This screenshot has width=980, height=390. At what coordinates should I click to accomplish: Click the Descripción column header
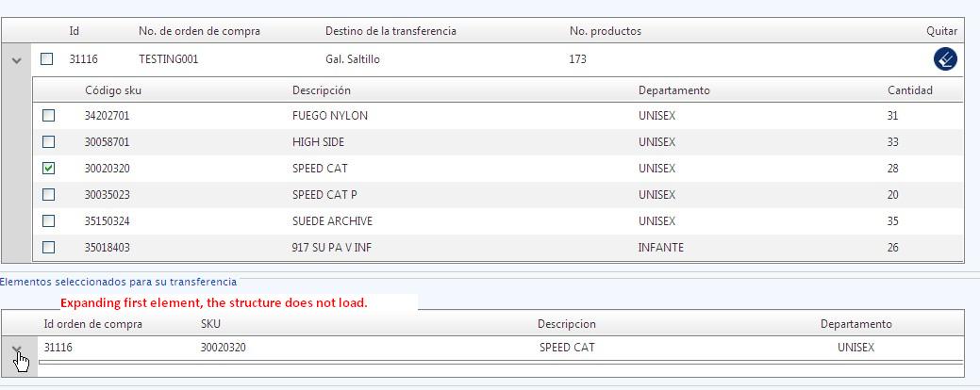click(322, 90)
